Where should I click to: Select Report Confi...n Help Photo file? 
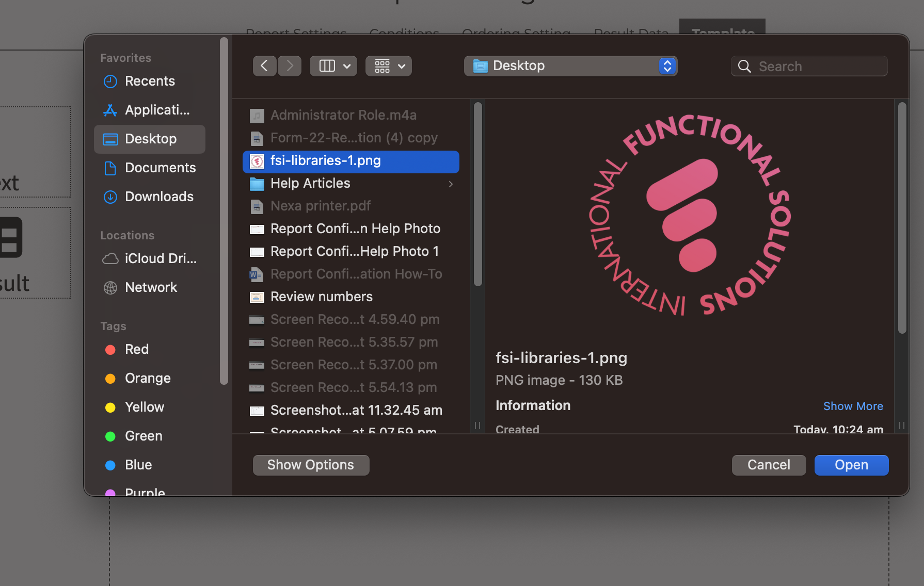click(x=351, y=229)
